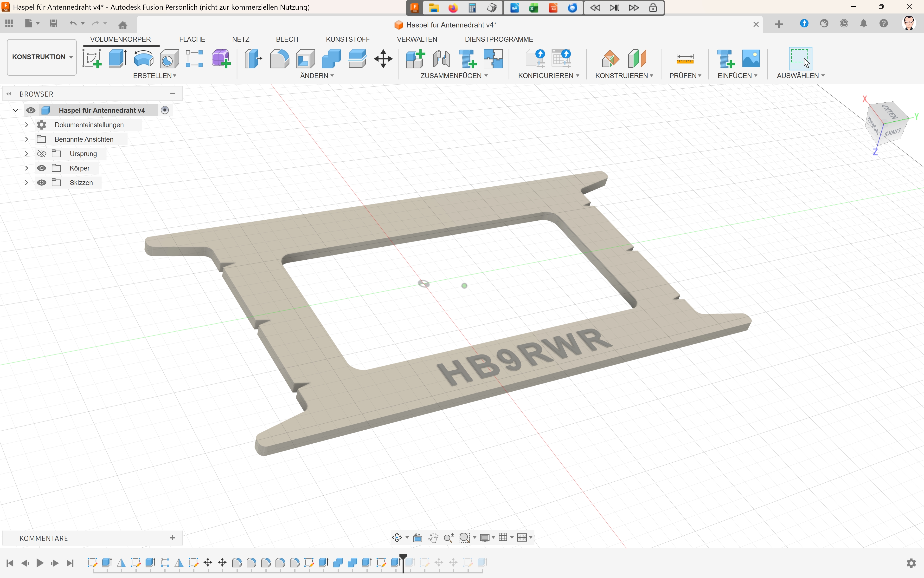Viewport: 924px width, 578px height.
Task: Click the Insert Canvas image icon
Action: click(x=751, y=59)
